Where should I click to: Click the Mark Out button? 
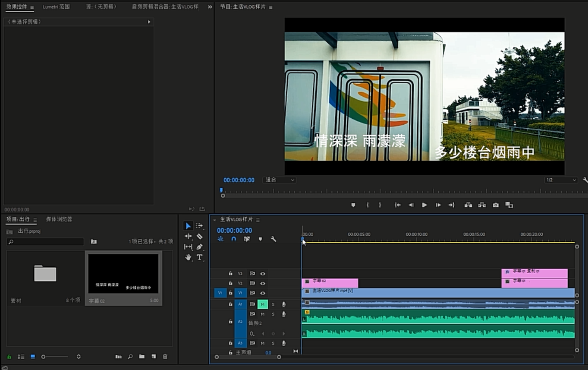(x=380, y=205)
